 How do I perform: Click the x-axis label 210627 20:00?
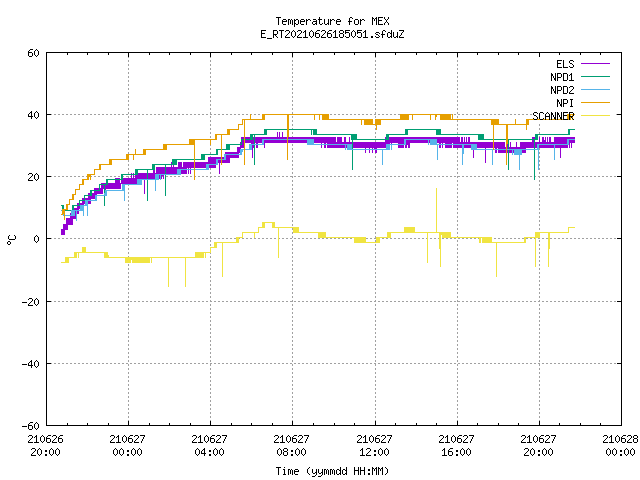click(538, 446)
